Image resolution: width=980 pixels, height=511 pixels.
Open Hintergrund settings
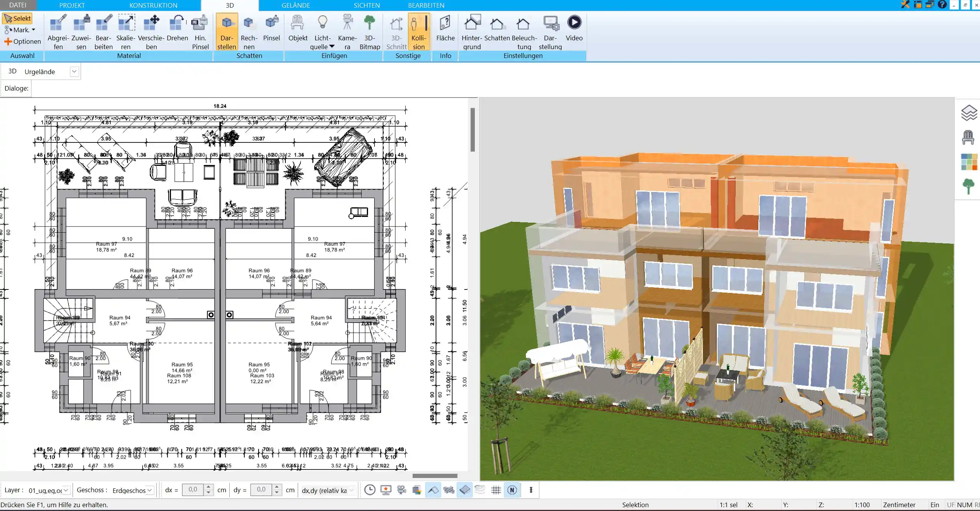pyautogui.click(x=472, y=32)
